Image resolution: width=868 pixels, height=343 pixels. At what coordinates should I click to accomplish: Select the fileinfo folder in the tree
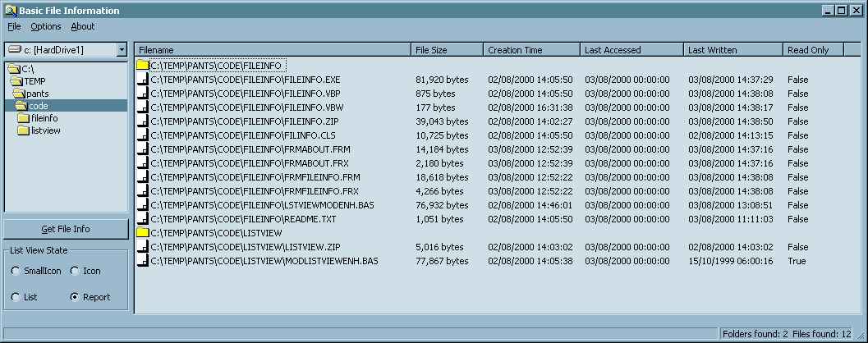44,118
